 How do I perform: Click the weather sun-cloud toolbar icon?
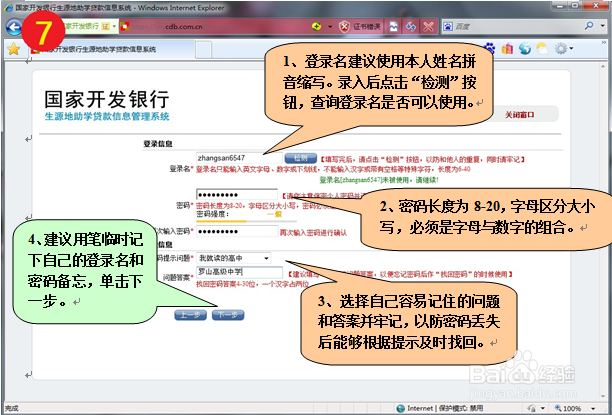pyautogui.click(x=542, y=48)
